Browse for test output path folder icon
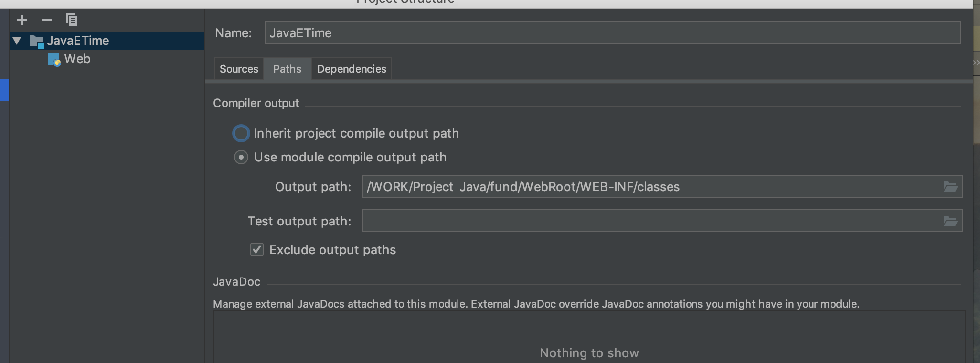This screenshot has width=980, height=363. coord(950,221)
